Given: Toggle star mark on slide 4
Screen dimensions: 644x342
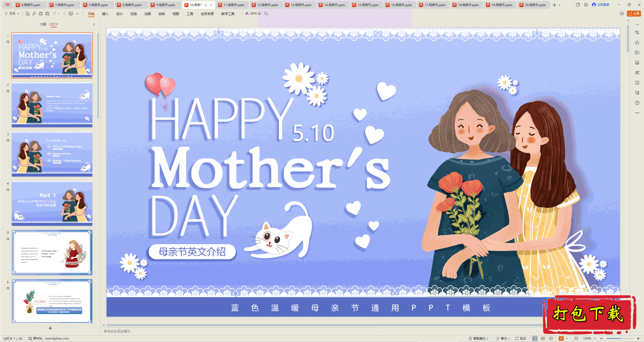Looking at the screenshot, I should [x=8, y=190].
